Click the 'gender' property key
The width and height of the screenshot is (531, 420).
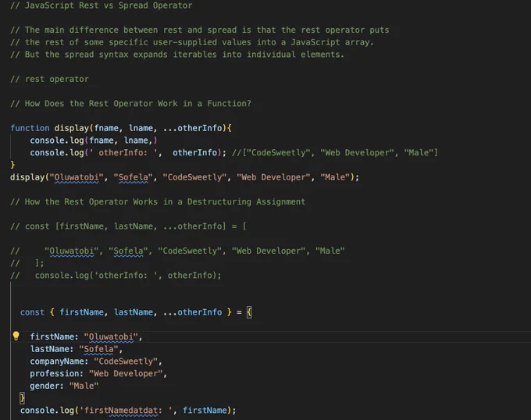(45, 386)
